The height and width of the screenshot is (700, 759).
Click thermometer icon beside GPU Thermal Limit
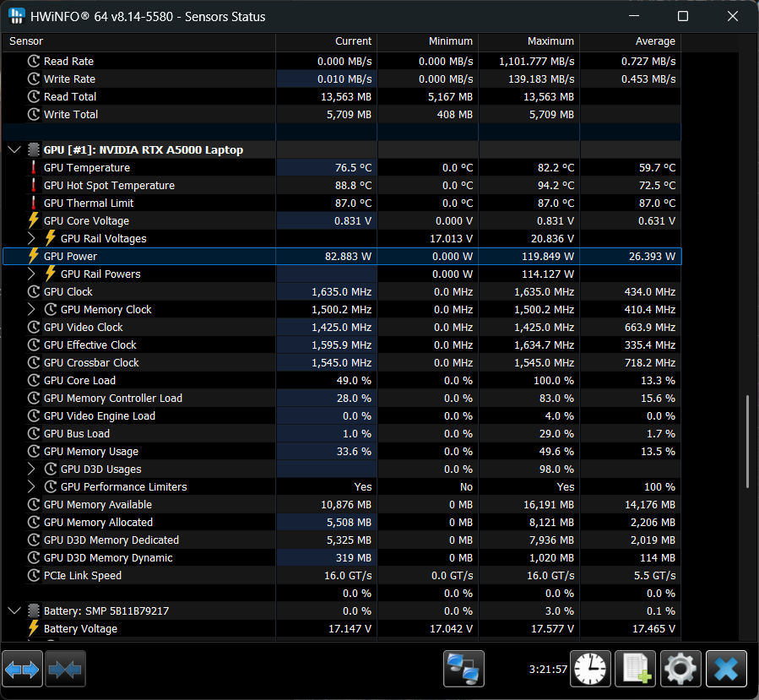pos(34,203)
